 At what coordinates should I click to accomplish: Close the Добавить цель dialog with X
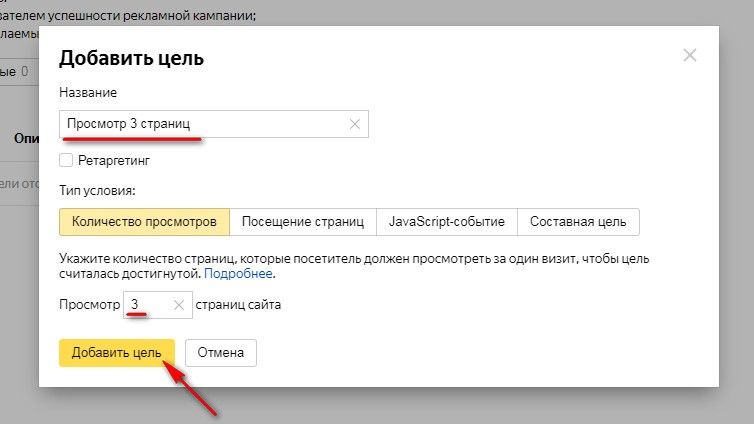click(689, 56)
